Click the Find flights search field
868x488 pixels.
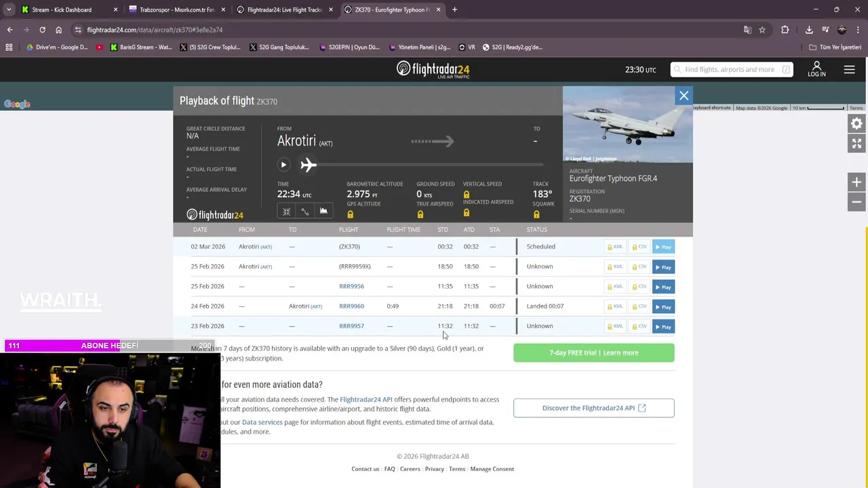point(732,69)
